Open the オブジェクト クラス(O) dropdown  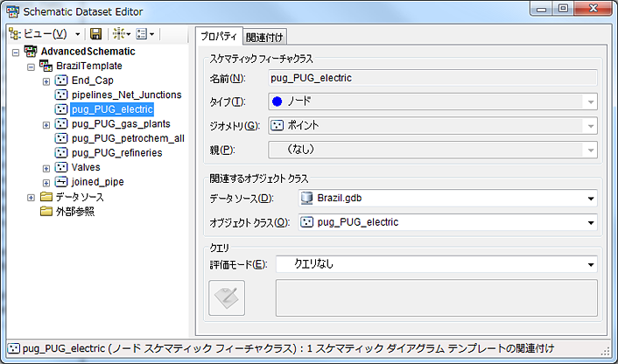coord(447,222)
